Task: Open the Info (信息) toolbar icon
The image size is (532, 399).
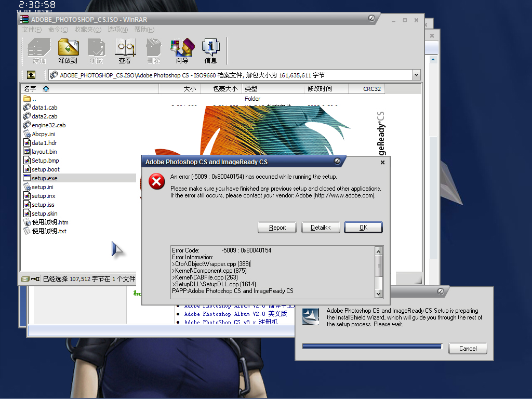Action: [210, 51]
